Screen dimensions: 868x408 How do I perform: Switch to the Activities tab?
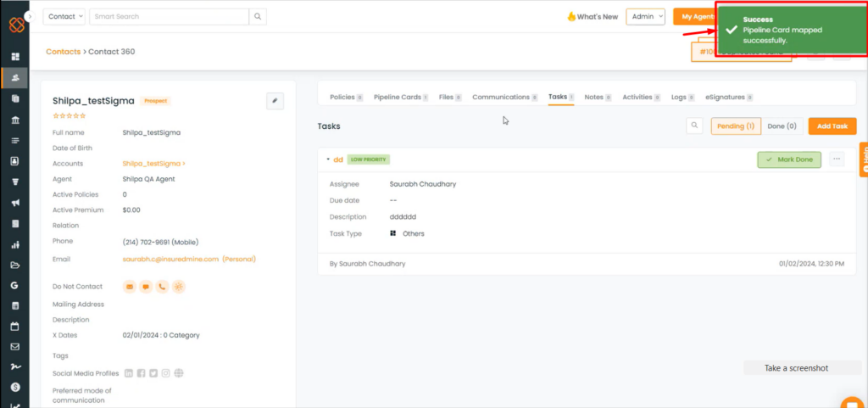coord(641,97)
